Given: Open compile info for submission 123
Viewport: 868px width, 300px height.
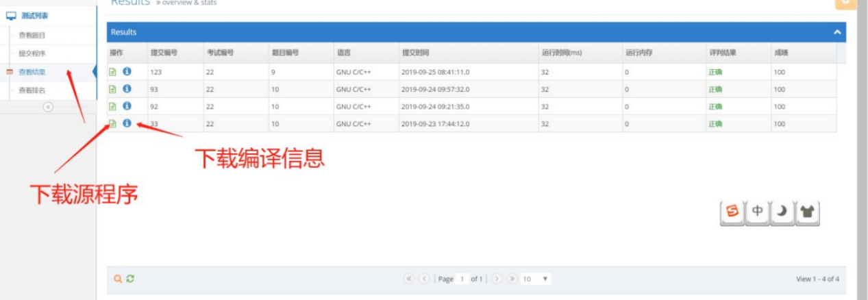Looking at the screenshot, I should (x=127, y=71).
